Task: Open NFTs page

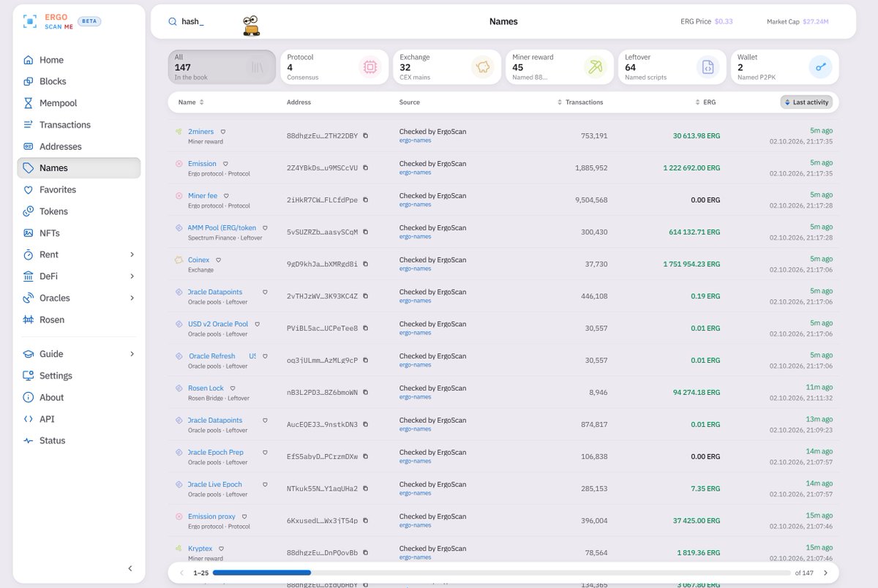Action: pos(79,233)
